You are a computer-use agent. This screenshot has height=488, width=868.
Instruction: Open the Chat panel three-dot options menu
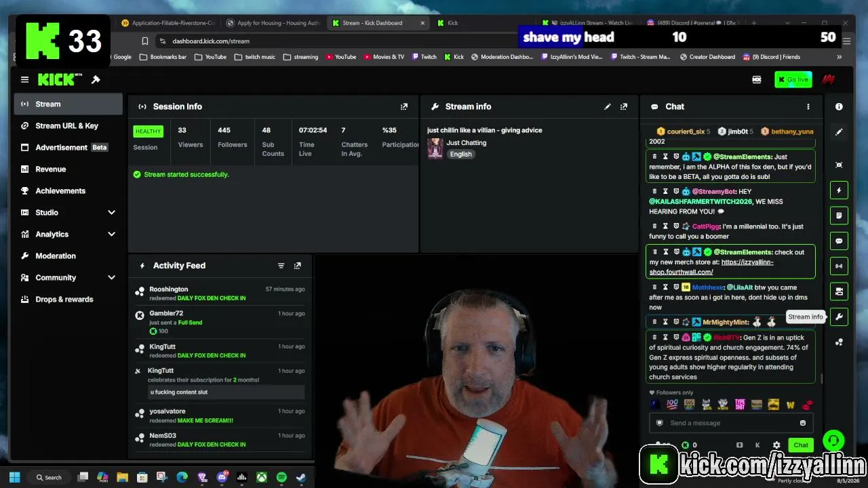coord(808,106)
